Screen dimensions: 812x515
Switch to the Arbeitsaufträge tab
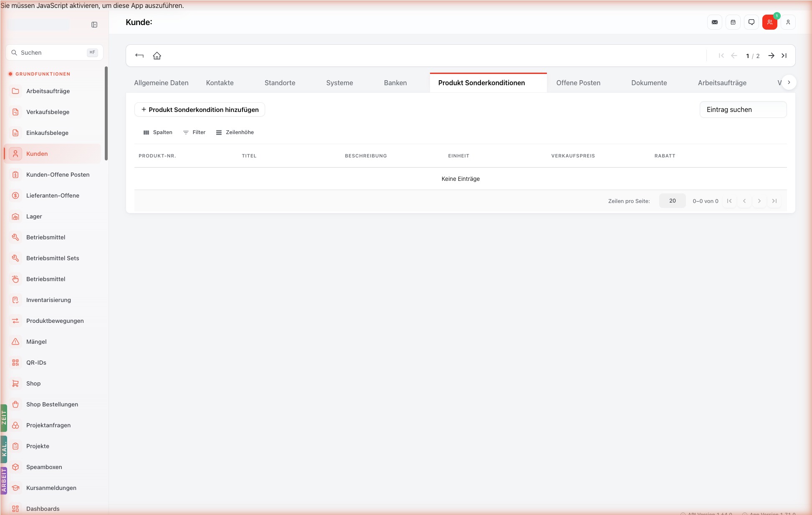coord(722,83)
